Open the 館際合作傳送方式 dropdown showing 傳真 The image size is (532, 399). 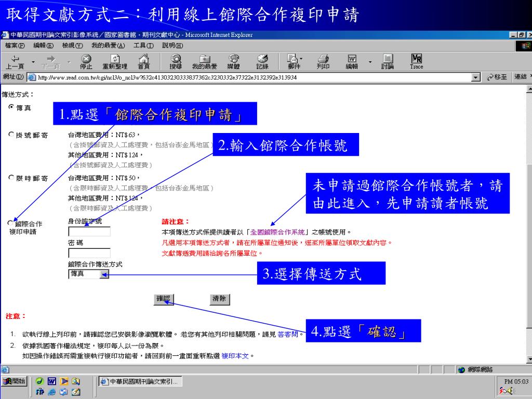pos(89,274)
